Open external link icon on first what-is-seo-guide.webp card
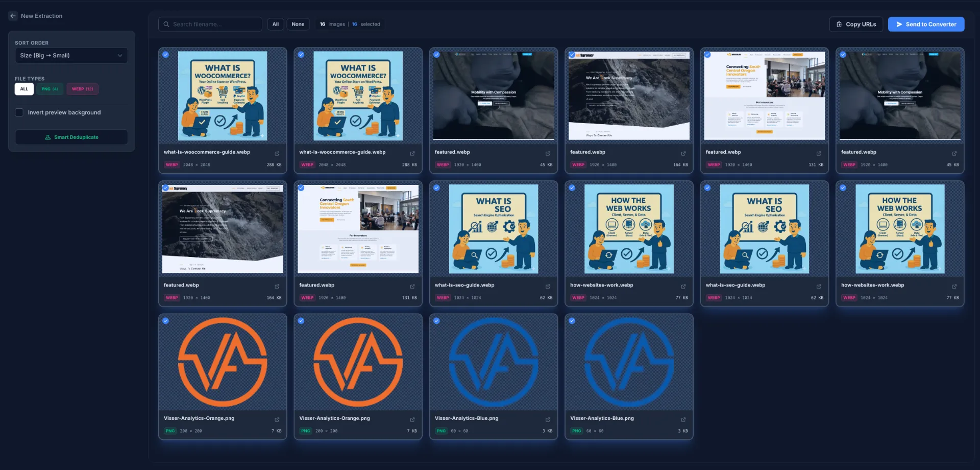The height and width of the screenshot is (470, 980). point(548,286)
